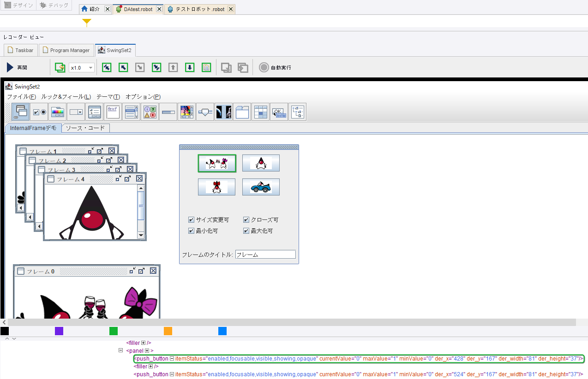Collapse the panel node in the tree

tap(120, 351)
